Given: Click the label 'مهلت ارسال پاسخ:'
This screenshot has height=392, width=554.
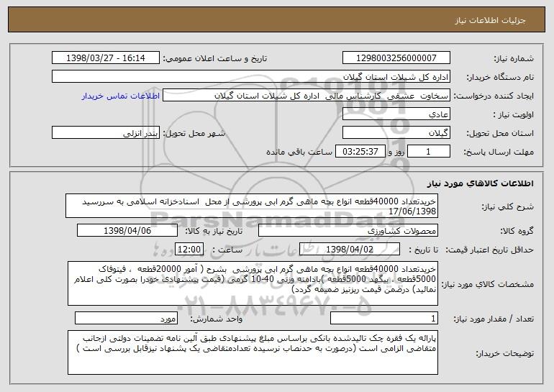Looking at the screenshot, I should (499, 152).
